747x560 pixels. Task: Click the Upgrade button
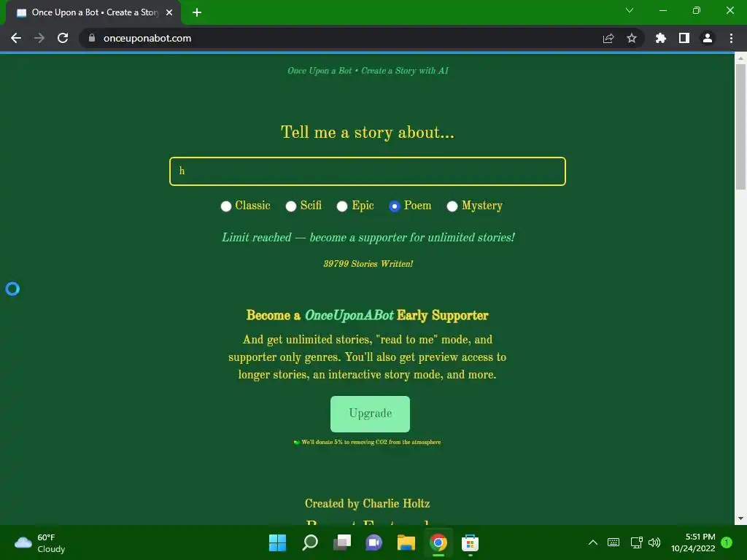point(370,414)
